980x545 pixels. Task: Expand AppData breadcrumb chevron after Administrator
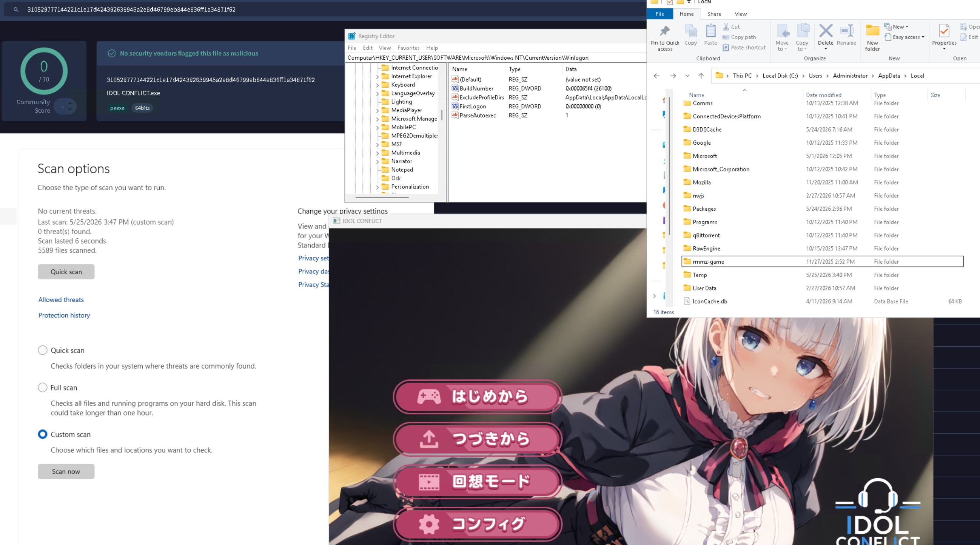pyautogui.click(x=873, y=76)
